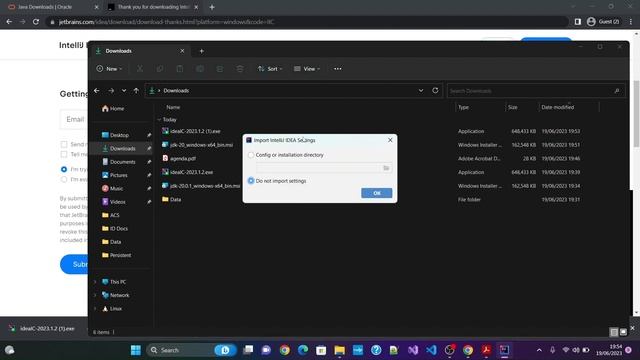This screenshot has height=360, width=640.
Task: Click the config directory path field
Action: (x=318, y=168)
